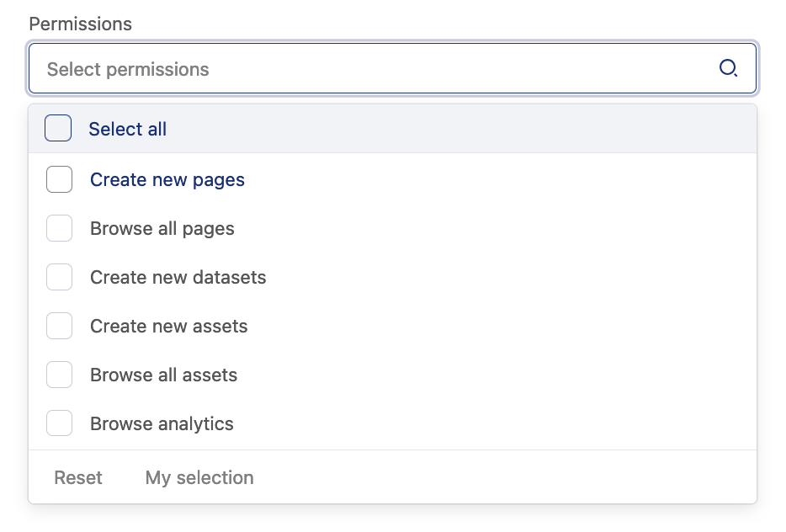
Task: Open My selection in dropdown footer
Action: click(x=199, y=477)
